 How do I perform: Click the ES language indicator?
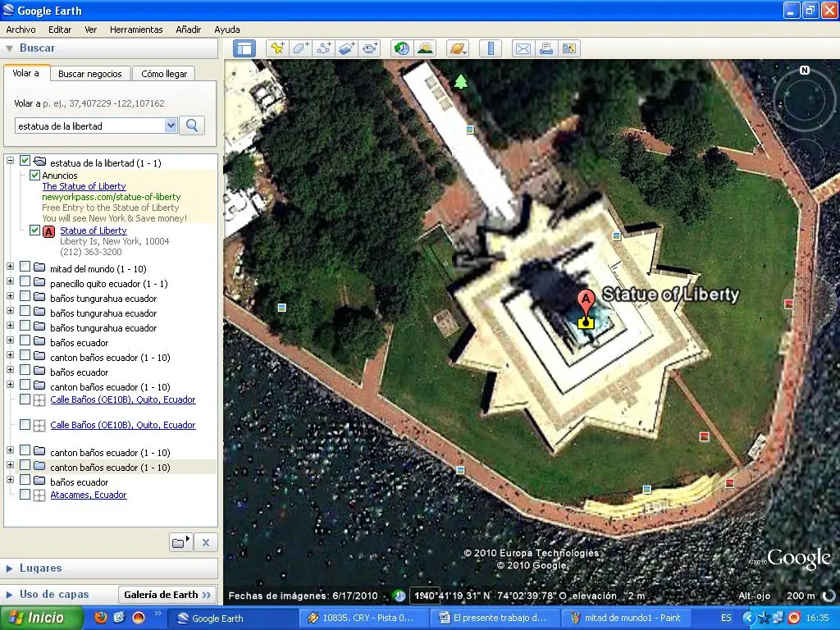click(x=726, y=618)
